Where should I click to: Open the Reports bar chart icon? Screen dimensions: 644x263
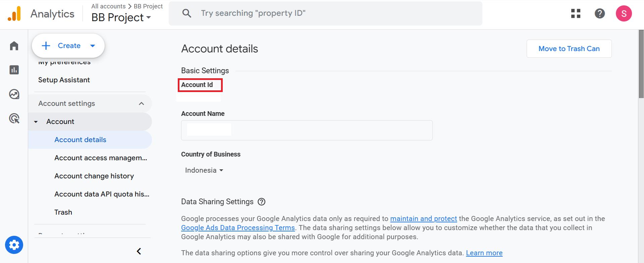tap(14, 70)
